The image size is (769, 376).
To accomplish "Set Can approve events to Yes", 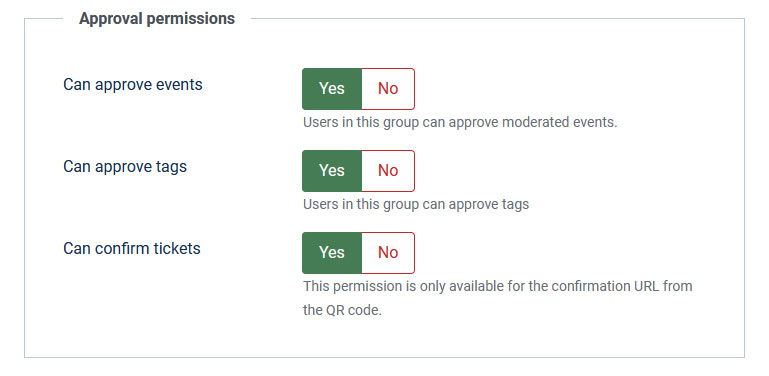I will [x=332, y=89].
